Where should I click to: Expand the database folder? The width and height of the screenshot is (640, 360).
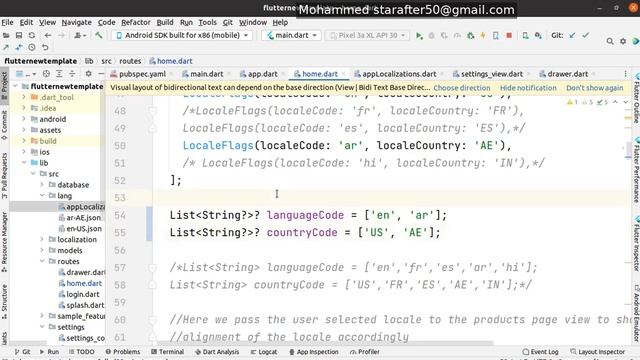click(42, 185)
